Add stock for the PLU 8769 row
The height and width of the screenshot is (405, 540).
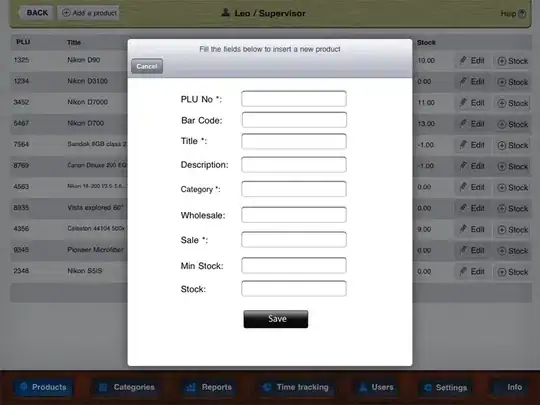click(512, 166)
